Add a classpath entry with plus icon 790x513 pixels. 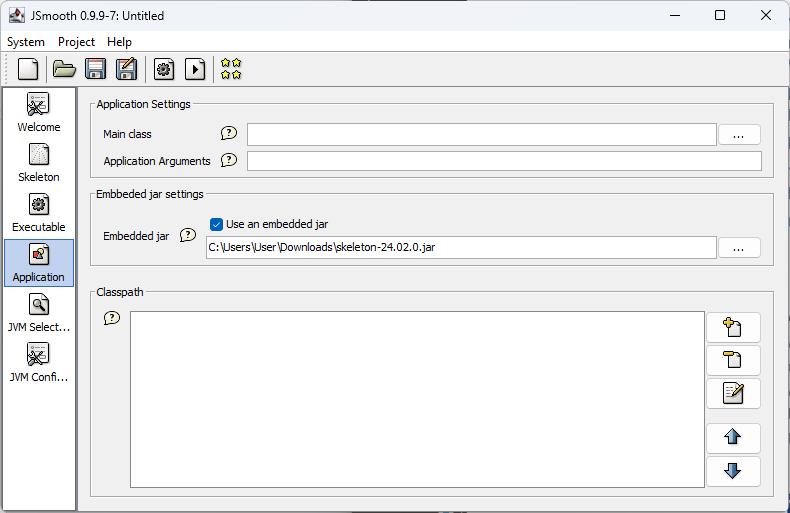click(x=733, y=328)
